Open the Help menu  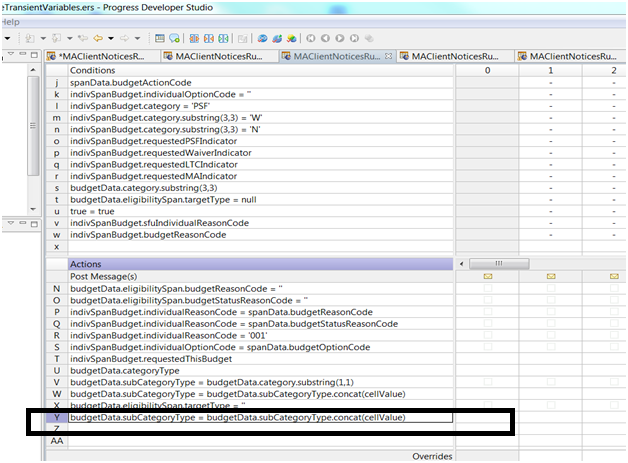tap(10, 22)
